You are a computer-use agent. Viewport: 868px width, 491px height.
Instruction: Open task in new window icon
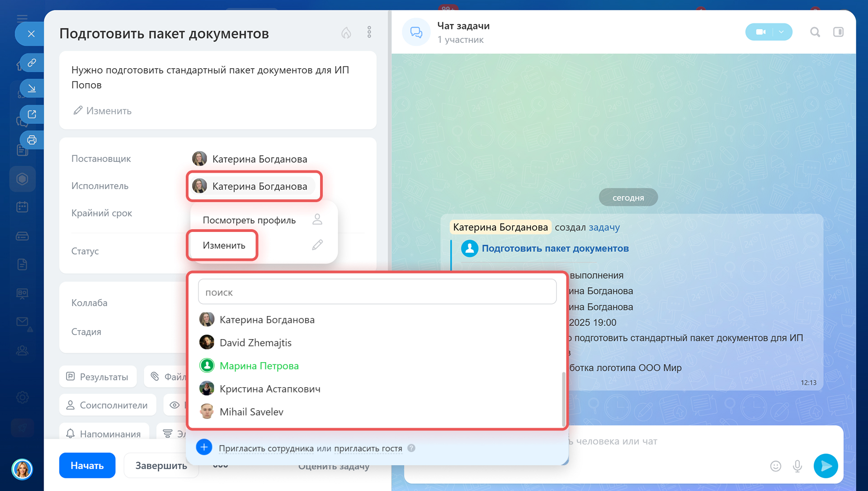point(32,114)
